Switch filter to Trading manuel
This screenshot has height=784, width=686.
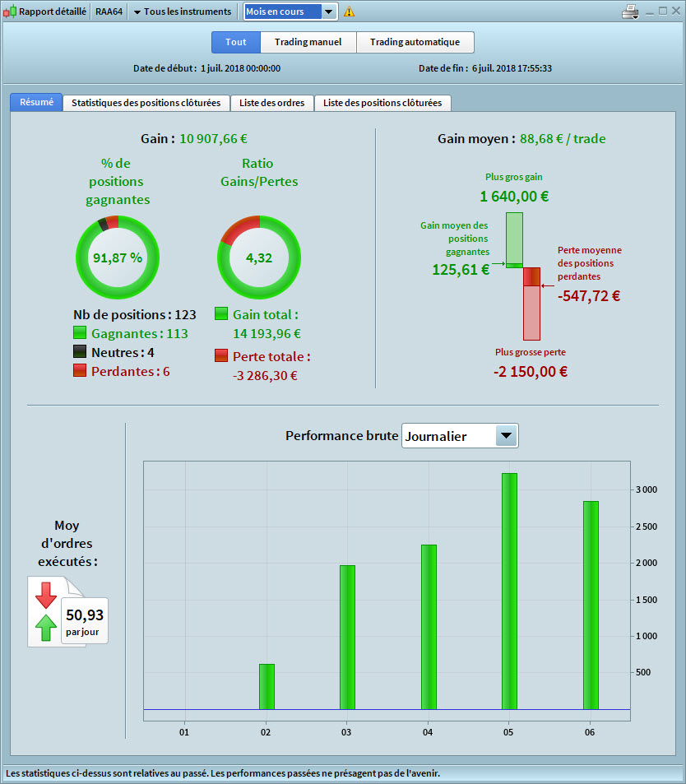308,42
